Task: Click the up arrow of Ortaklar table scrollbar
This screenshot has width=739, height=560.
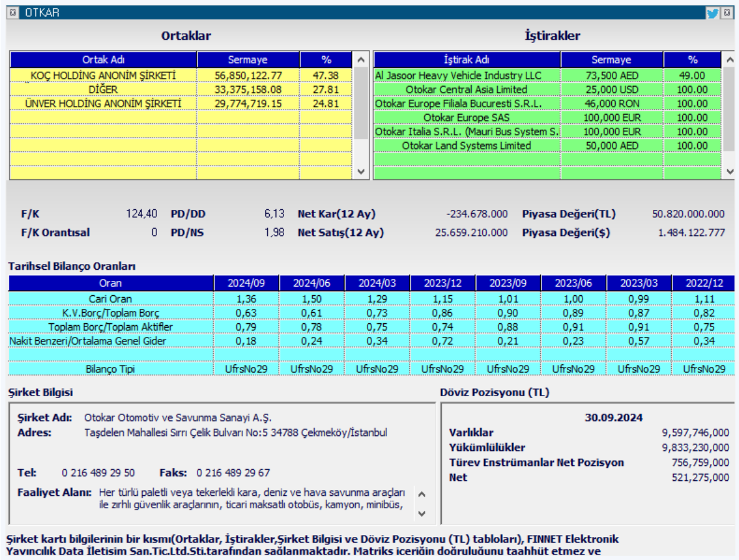Action: click(x=361, y=60)
